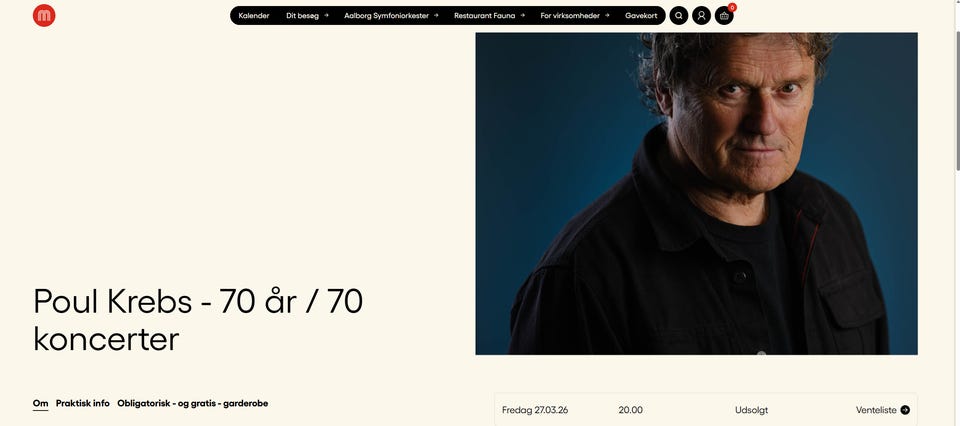Open the shopping basket icon
Screen dimensions: 960x426
724,16
